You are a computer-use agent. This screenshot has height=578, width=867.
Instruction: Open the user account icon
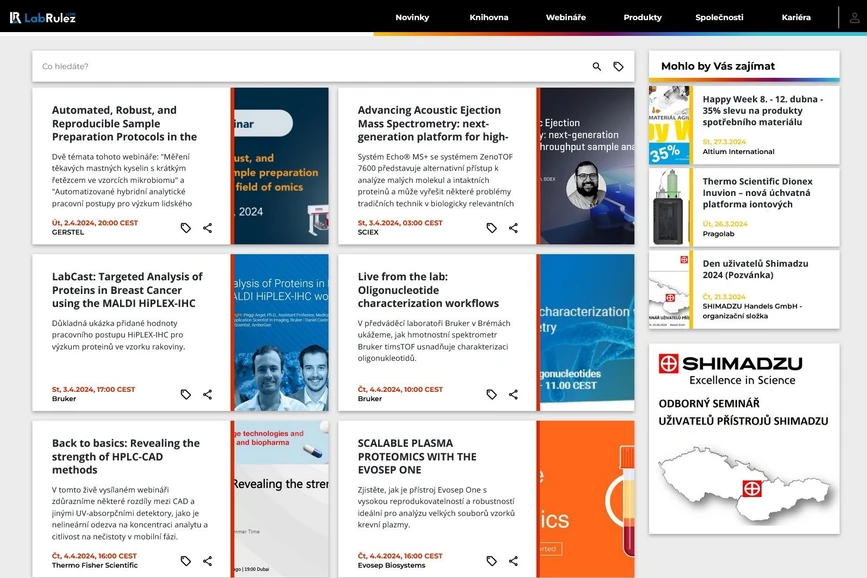[x=854, y=18]
